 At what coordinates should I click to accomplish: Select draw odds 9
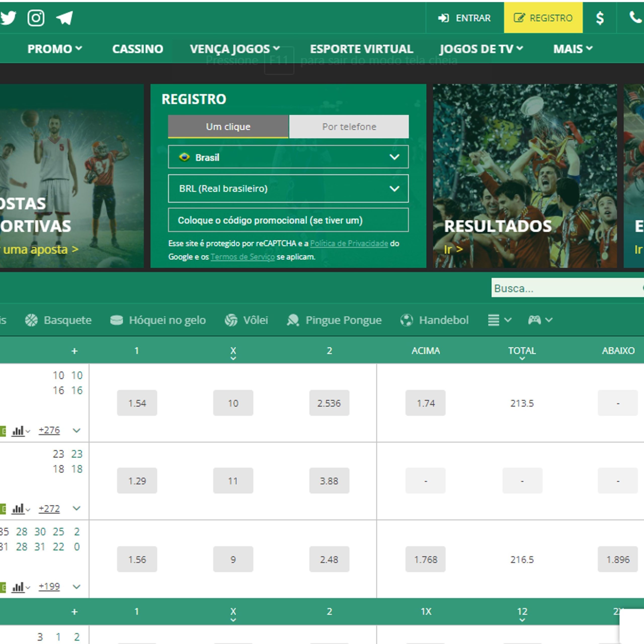tap(233, 559)
